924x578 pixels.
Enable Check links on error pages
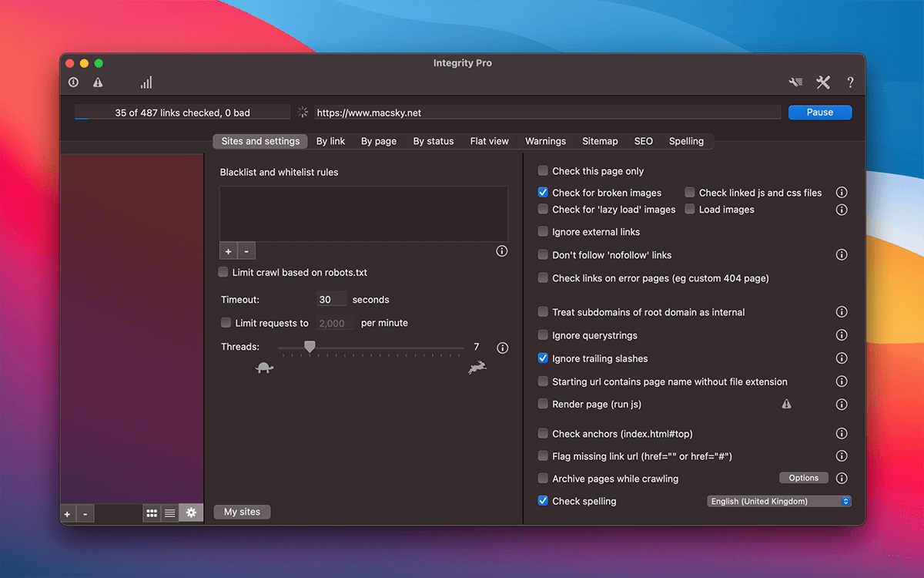coord(544,278)
